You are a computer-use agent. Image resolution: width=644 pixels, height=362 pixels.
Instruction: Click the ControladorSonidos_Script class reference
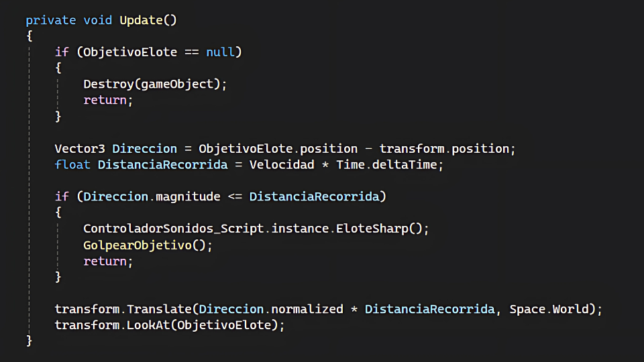173,229
